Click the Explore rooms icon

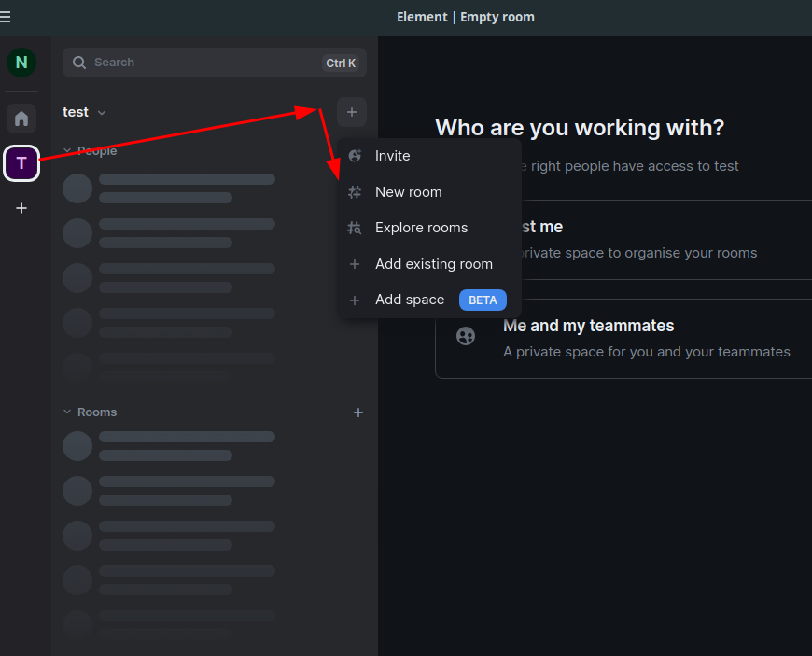(x=355, y=228)
